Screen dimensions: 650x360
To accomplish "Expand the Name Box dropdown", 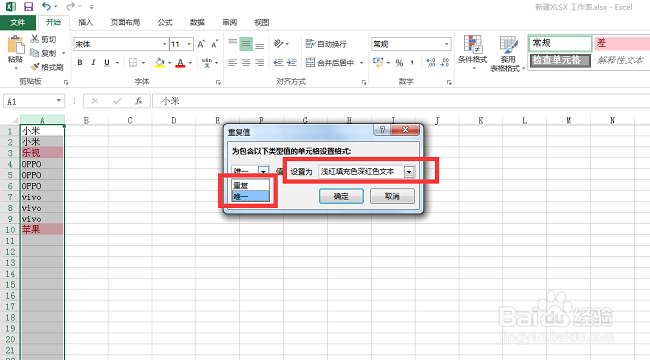I will pyautogui.click(x=58, y=101).
